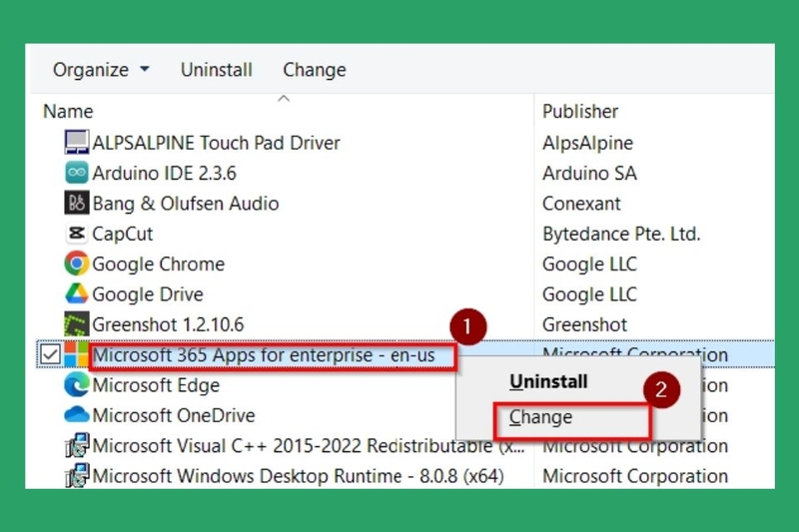Click the Google Drive icon

77,293
